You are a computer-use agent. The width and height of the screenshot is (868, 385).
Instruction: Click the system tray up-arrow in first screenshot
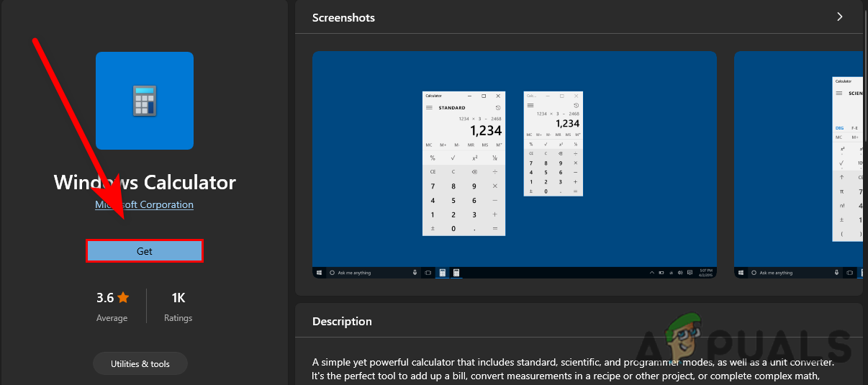(652, 273)
